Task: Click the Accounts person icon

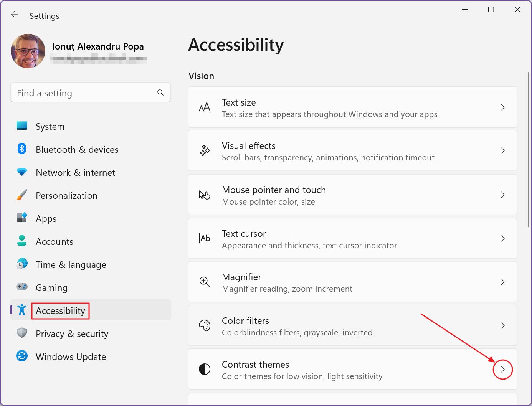Action: (x=22, y=241)
